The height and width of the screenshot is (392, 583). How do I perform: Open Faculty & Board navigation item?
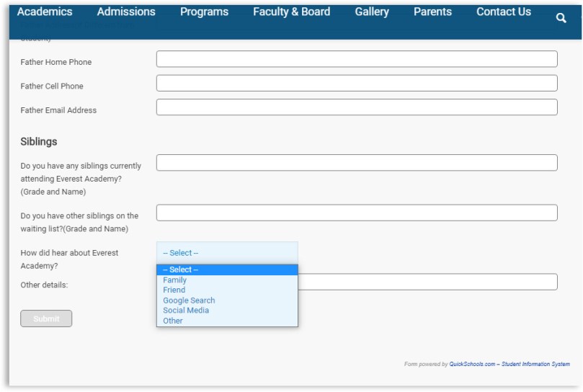tap(291, 12)
